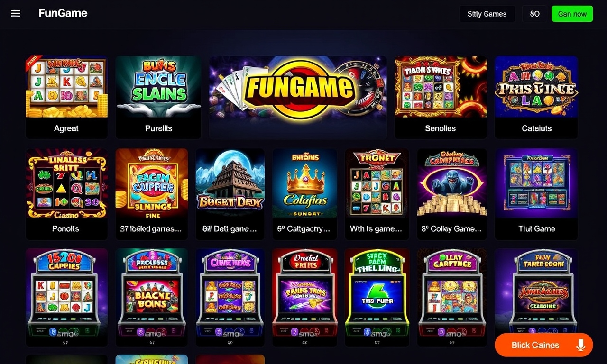Viewport: 607px width, 364px height.
Task: Open the Agreat game tile
Action: [66, 98]
